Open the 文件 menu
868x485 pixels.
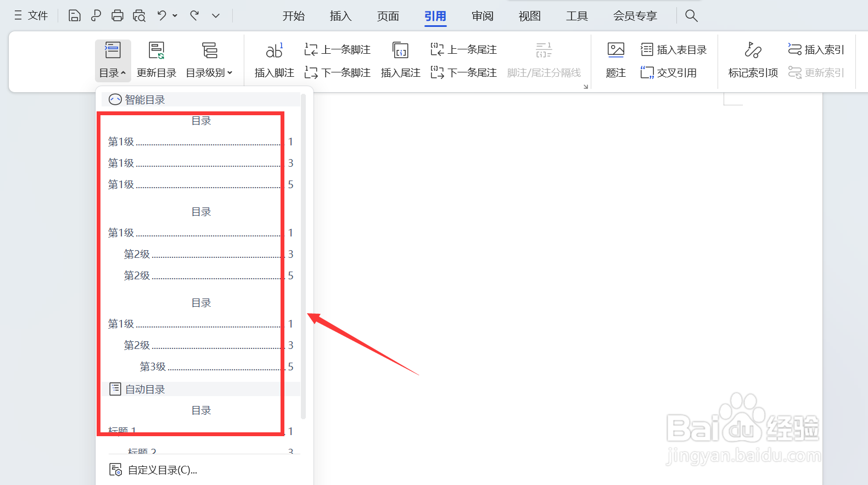pos(31,15)
